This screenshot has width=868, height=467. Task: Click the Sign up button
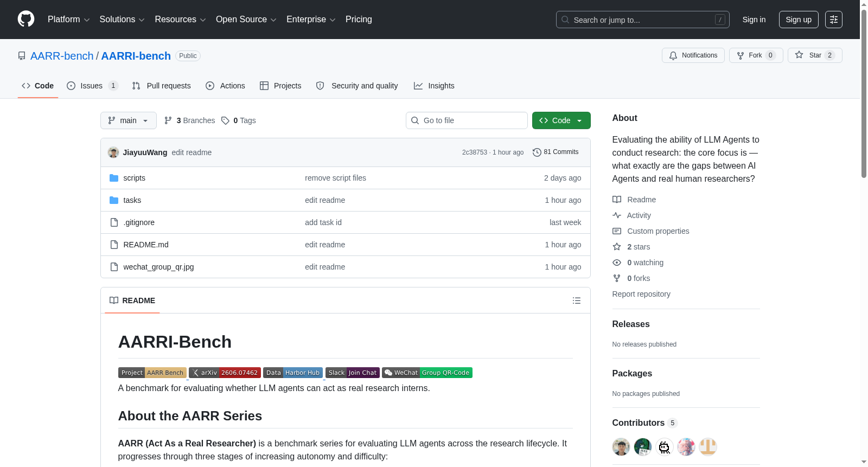pos(799,20)
